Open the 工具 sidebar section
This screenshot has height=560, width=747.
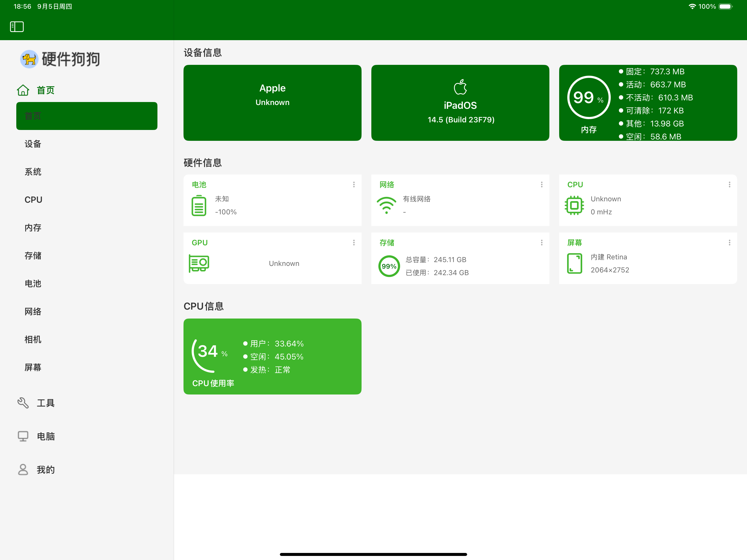point(87,403)
